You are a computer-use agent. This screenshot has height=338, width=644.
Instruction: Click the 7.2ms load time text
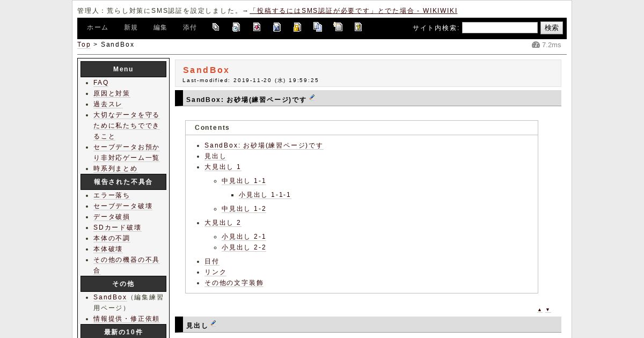tap(551, 45)
